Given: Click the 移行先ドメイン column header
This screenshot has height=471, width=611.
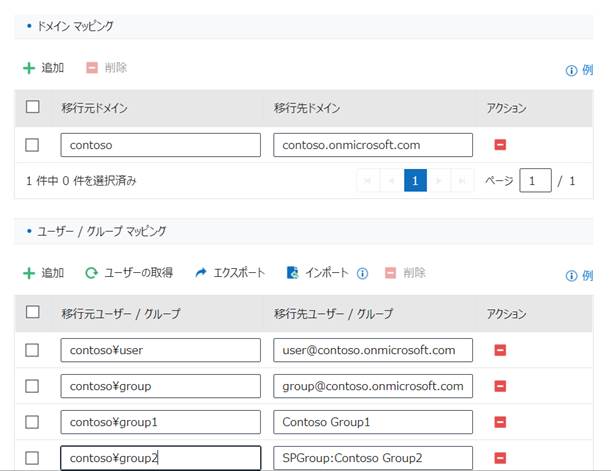Looking at the screenshot, I should point(307,108).
